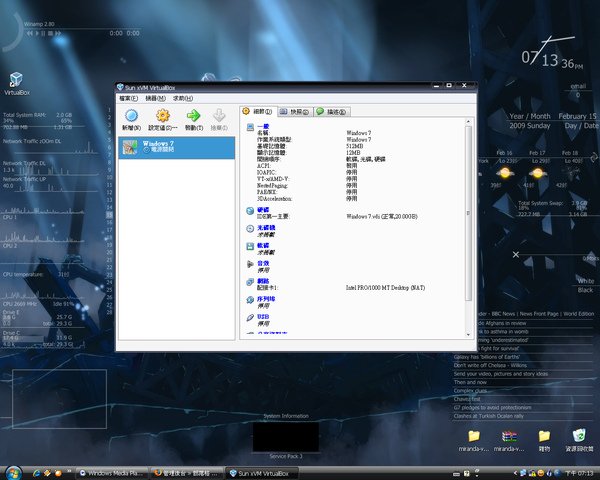The image size is (600, 480).
Task: Click the taskbar clock showing 07:13
Action: (579, 473)
